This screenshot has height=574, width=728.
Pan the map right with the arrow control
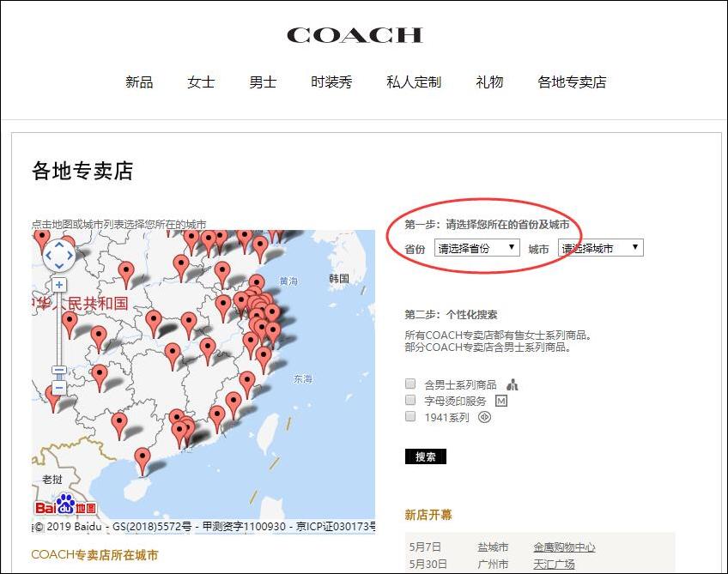70,255
